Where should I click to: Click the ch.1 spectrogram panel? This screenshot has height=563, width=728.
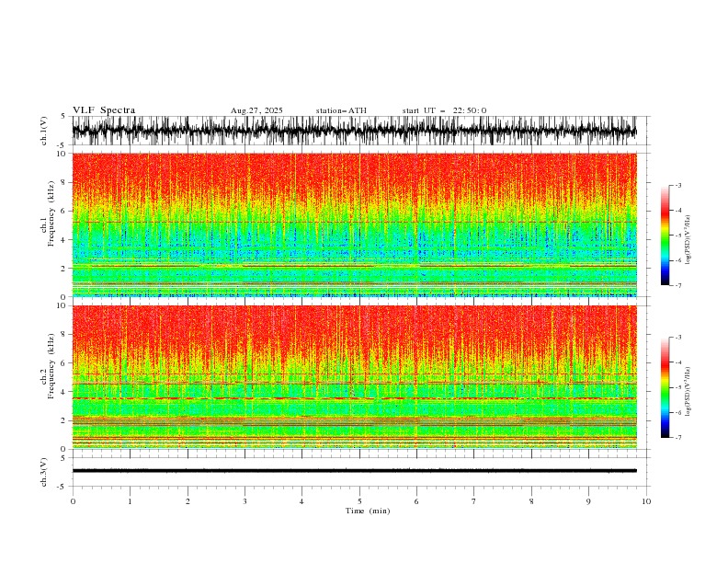(x=354, y=224)
